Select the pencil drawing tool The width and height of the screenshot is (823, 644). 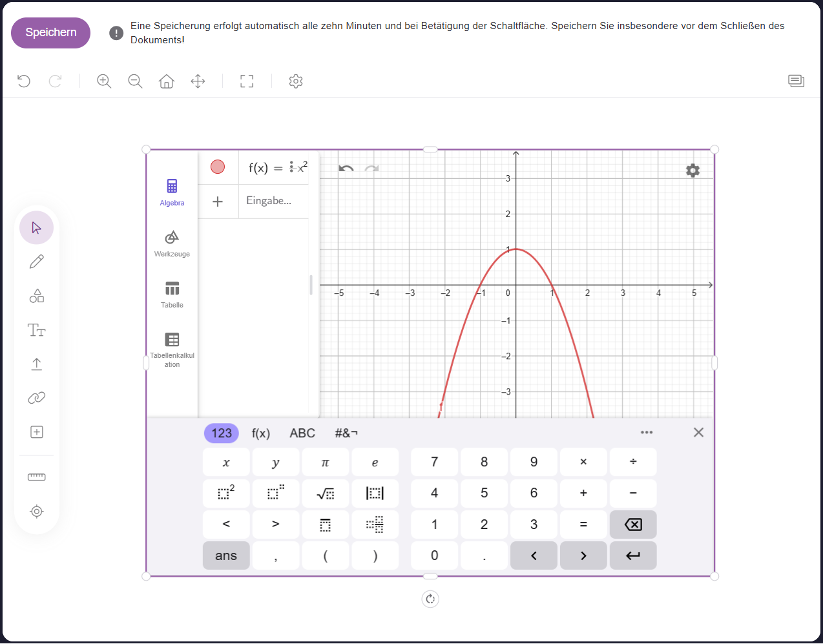(x=37, y=262)
